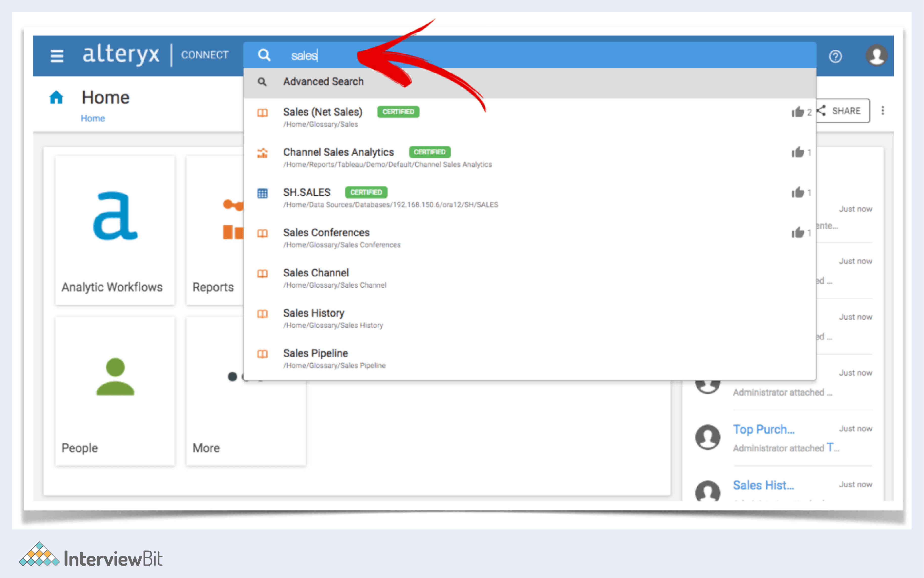Click the Sales Hist... activity link
Screen dimensions: 924x578
[x=764, y=485]
